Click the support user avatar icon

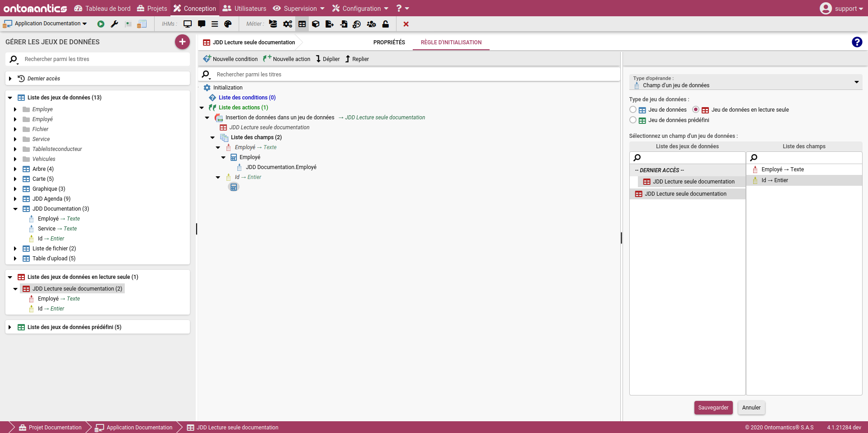pyautogui.click(x=826, y=8)
